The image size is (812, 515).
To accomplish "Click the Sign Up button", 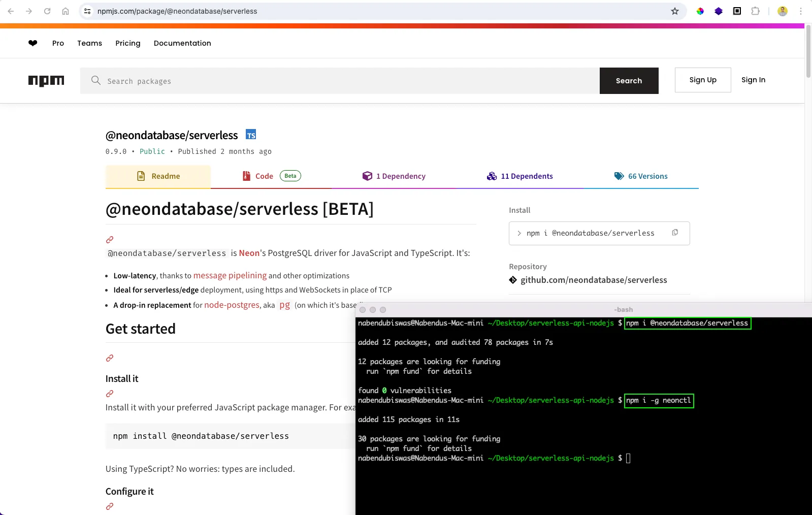I will point(703,80).
